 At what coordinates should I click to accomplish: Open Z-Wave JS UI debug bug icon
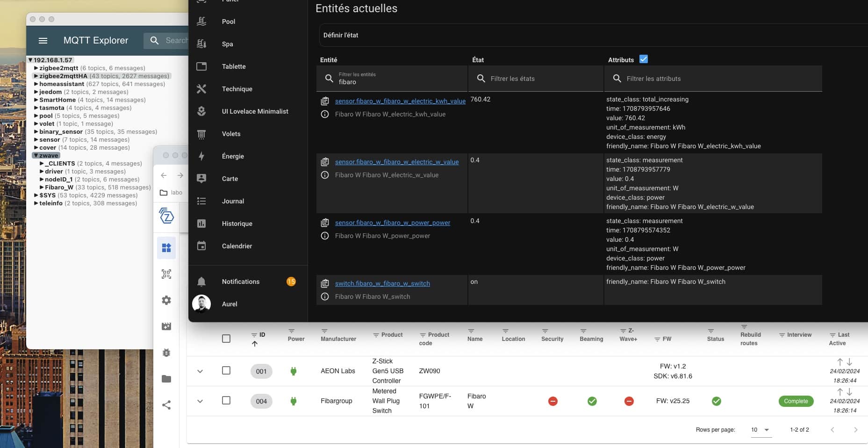pos(166,353)
